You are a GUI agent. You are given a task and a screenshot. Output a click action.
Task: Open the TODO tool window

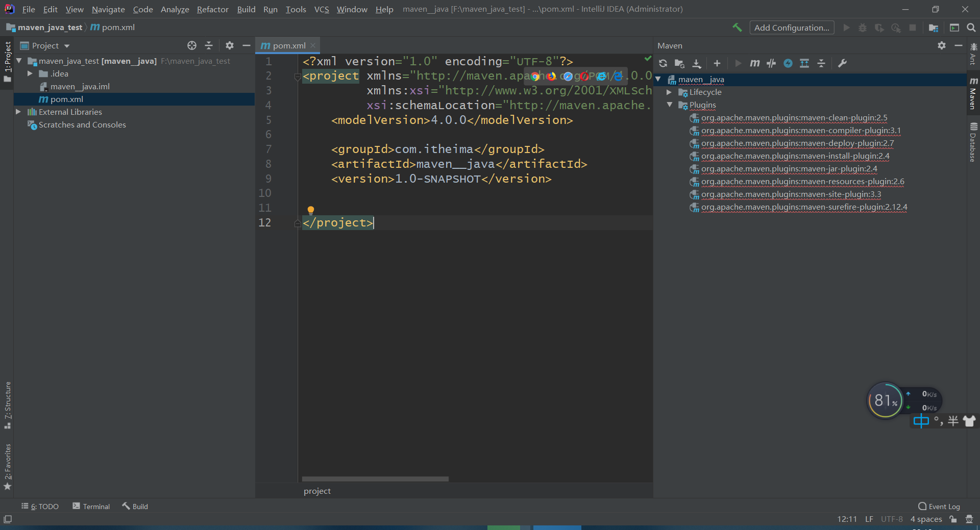point(40,506)
